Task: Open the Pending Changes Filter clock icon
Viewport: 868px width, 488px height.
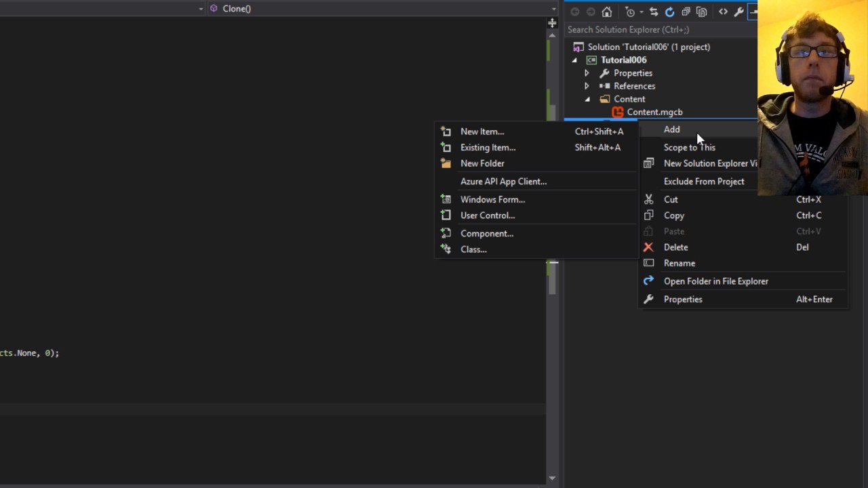Action: 630,12
